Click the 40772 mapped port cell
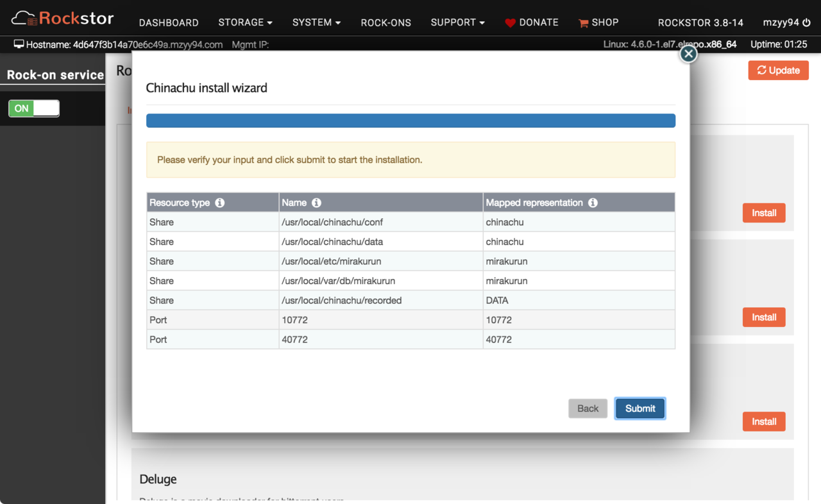The width and height of the screenshot is (821, 504). point(579,339)
